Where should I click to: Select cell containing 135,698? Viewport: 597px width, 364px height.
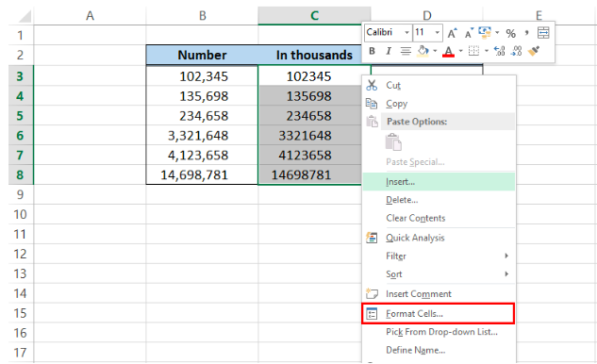(x=202, y=96)
